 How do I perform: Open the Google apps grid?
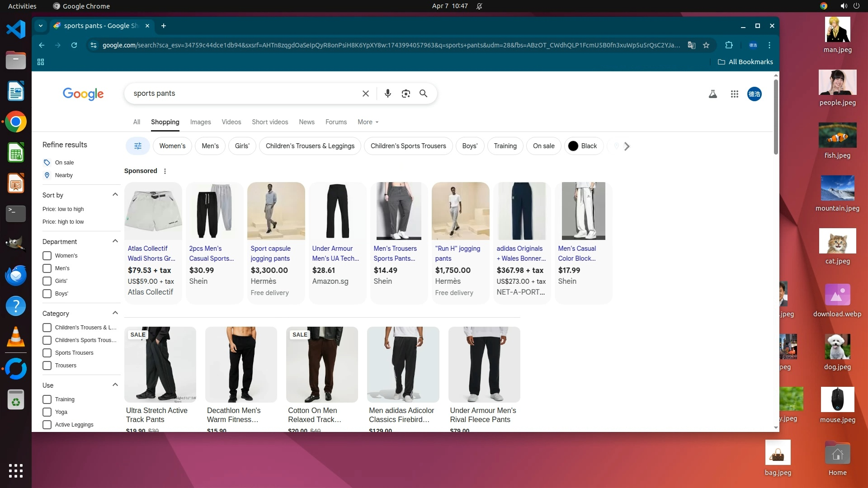pyautogui.click(x=734, y=94)
